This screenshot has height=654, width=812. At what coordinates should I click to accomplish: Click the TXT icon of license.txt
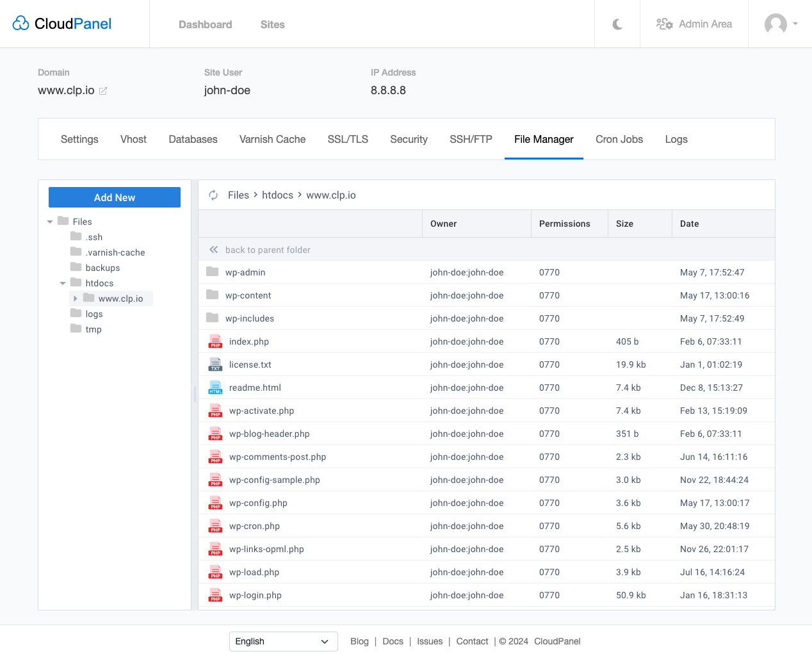(215, 364)
